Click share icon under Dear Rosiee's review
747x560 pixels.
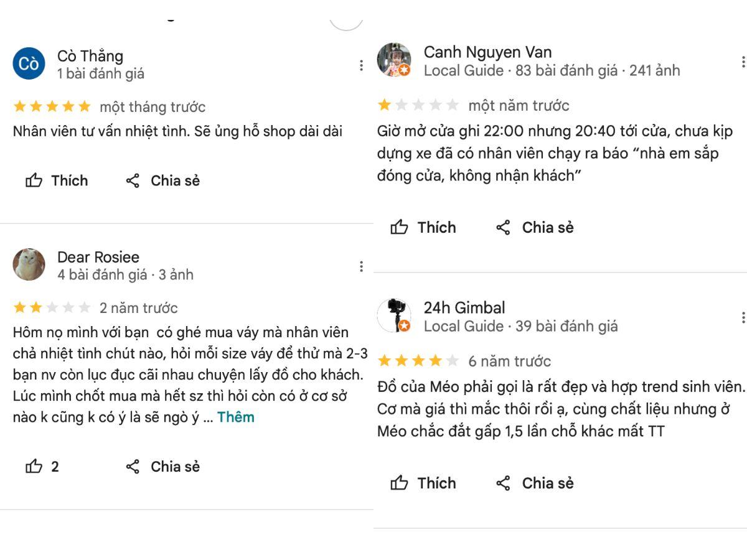click(x=133, y=467)
